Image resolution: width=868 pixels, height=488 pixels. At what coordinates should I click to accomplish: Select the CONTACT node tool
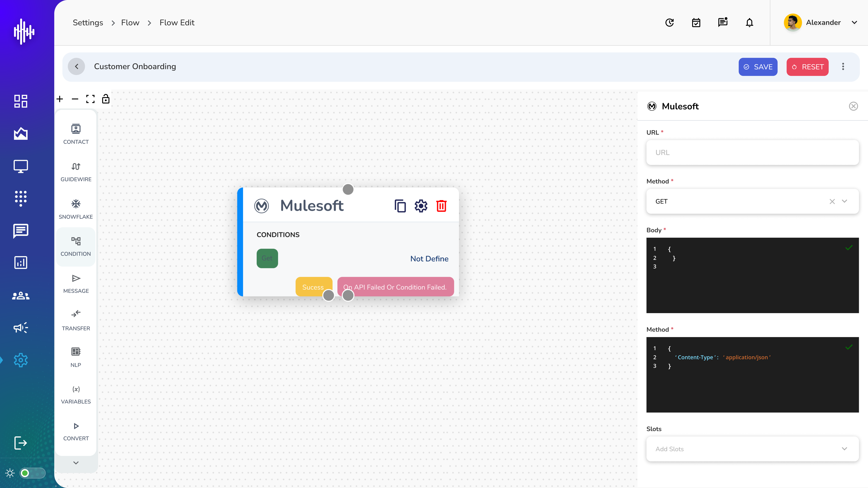point(76,134)
